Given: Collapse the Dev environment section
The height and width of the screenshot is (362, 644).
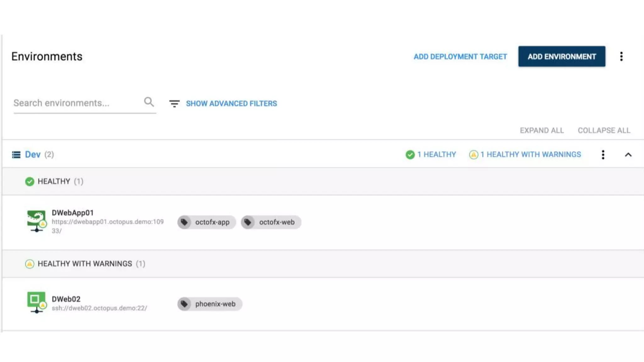Looking at the screenshot, I should pos(628,155).
